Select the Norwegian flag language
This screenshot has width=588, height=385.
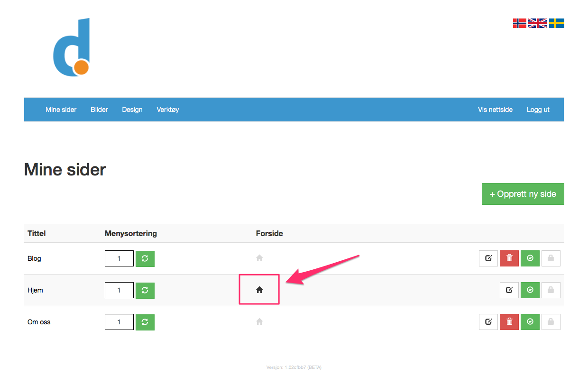pyautogui.click(x=519, y=23)
